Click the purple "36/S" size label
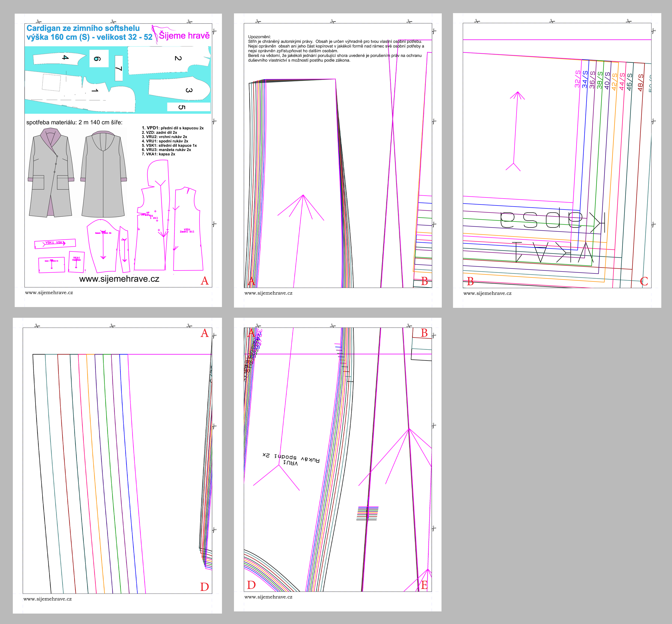The width and height of the screenshot is (672, 624). click(592, 80)
